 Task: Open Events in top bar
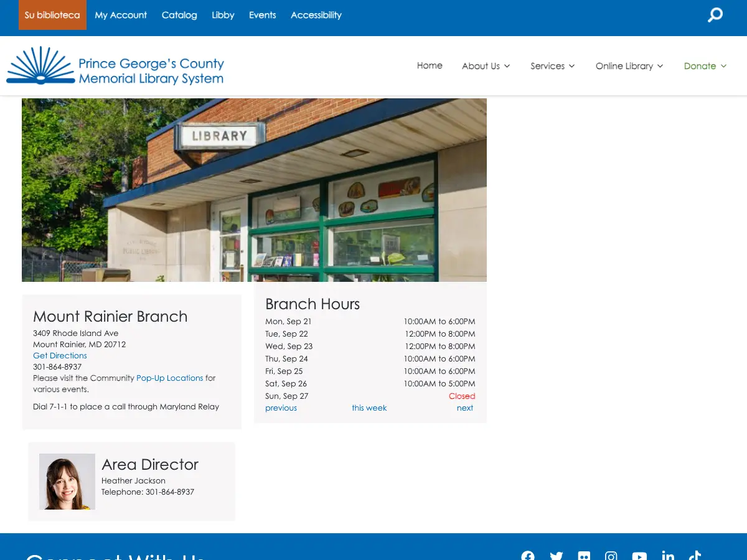[x=262, y=15]
